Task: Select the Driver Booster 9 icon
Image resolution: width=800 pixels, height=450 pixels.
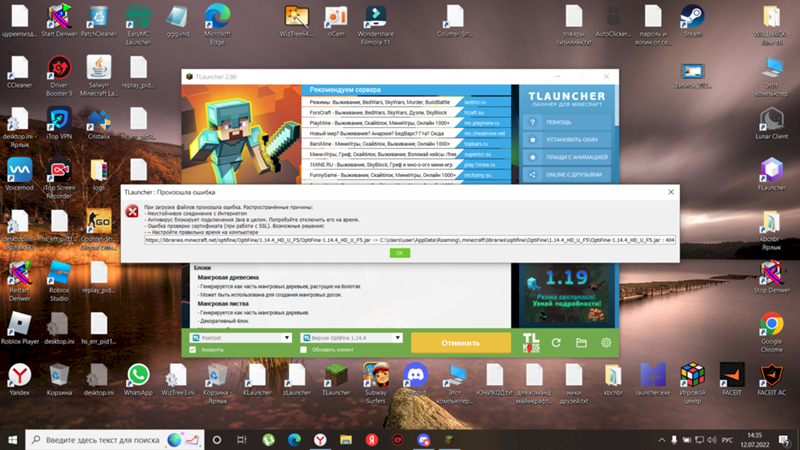Action: (x=59, y=76)
